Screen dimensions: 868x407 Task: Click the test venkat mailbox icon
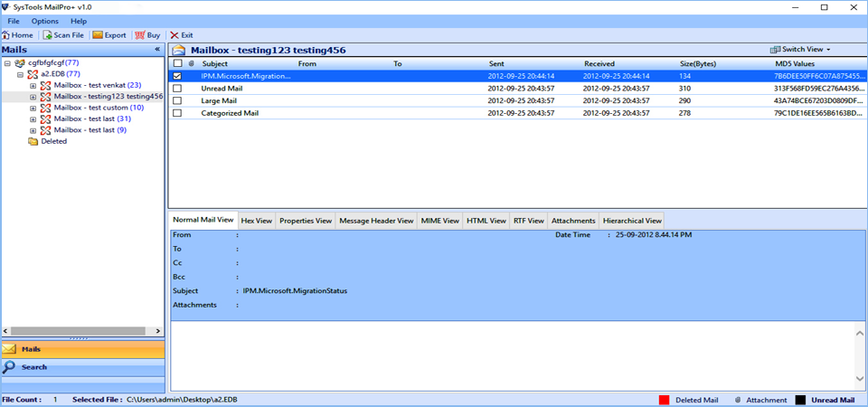click(45, 85)
